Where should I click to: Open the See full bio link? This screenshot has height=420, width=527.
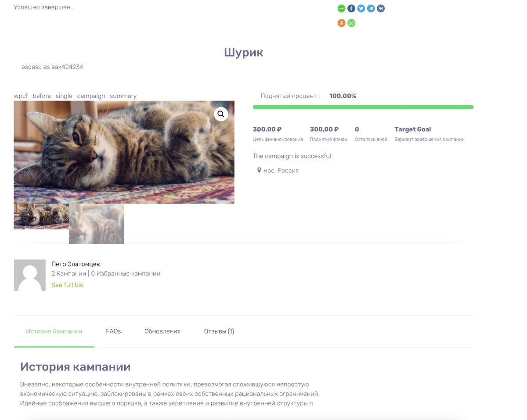[67, 285]
